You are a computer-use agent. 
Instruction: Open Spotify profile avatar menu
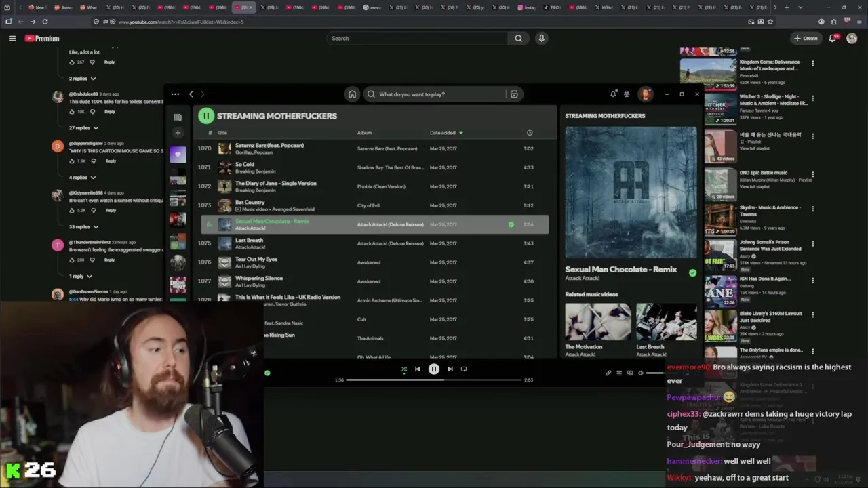(x=646, y=94)
